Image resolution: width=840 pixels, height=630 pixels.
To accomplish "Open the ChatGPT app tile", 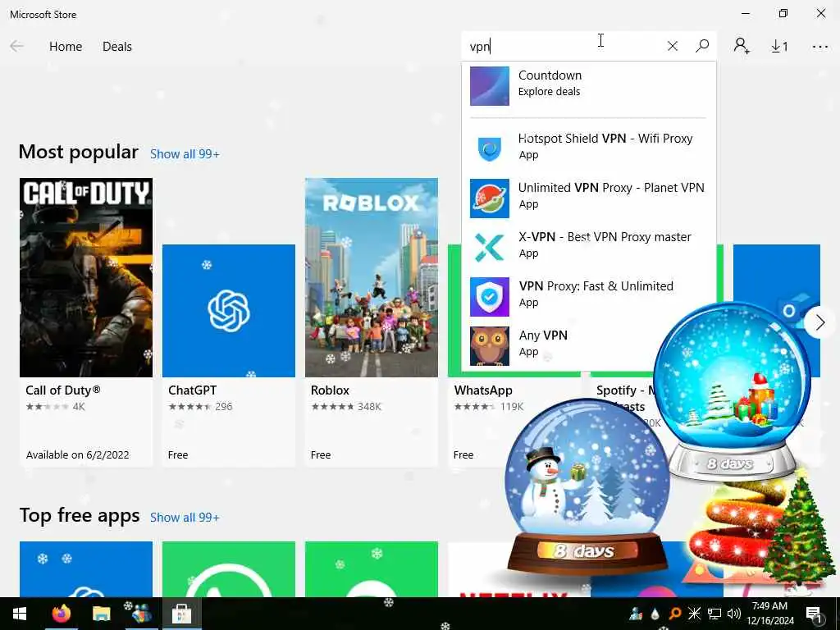I will 229,311.
